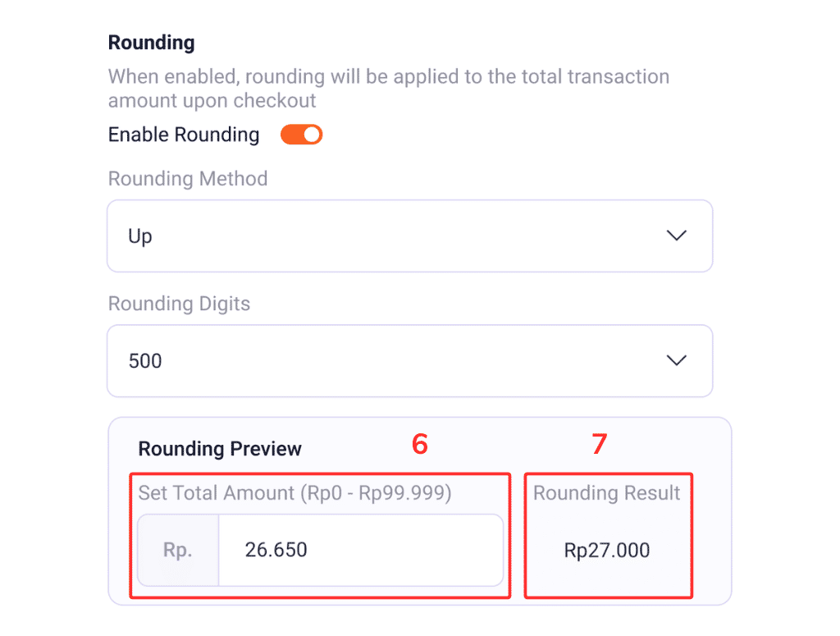Open the Rounding Digits dropdown
The image size is (840, 636).
pos(409,361)
